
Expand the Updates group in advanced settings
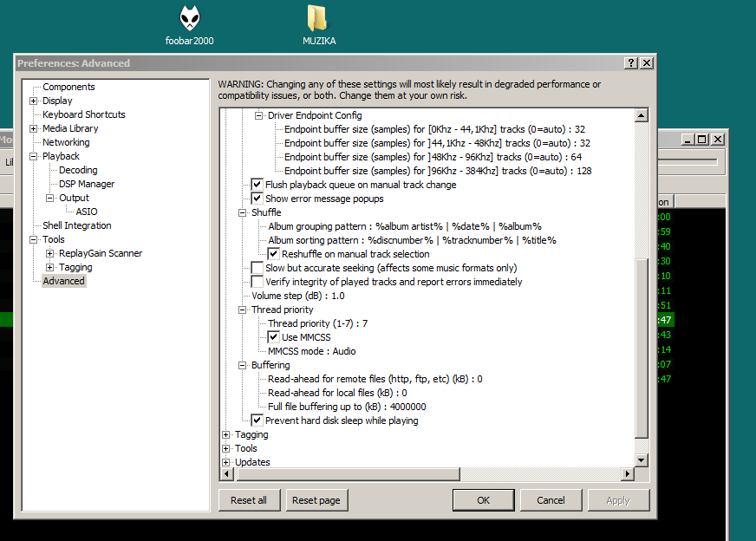[226, 462]
